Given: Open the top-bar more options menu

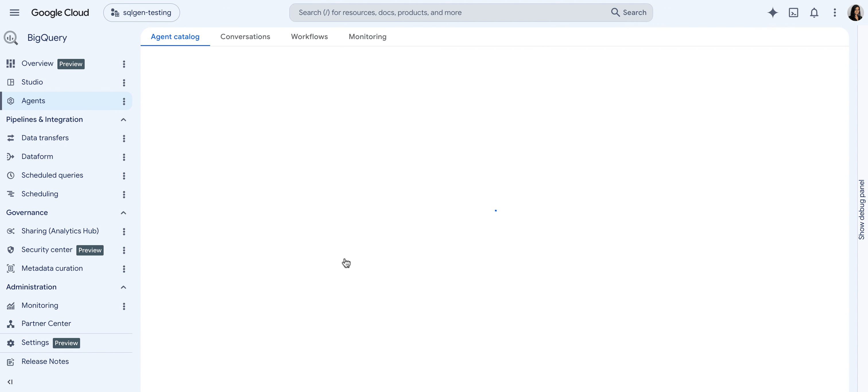Looking at the screenshot, I should pyautogui.click(x=834, y=12).
